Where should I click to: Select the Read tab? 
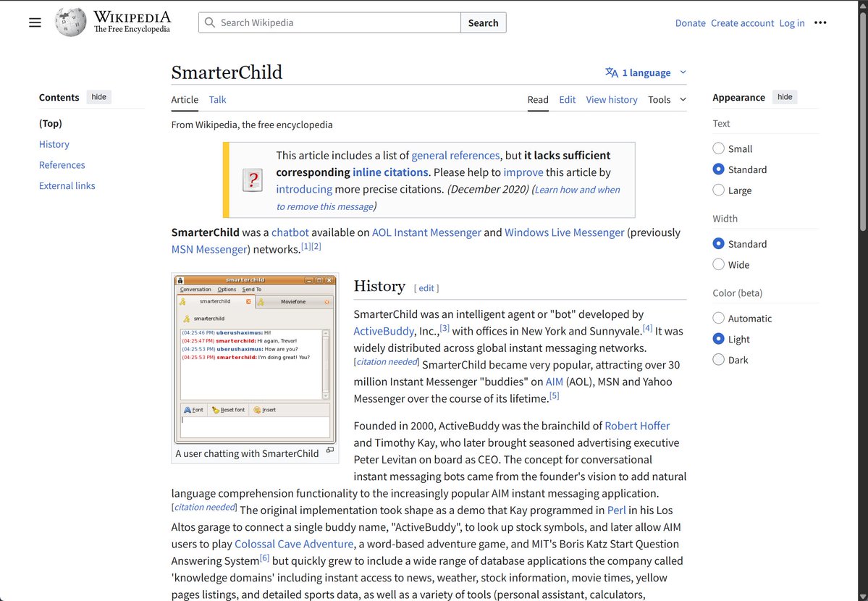point(537,100)
